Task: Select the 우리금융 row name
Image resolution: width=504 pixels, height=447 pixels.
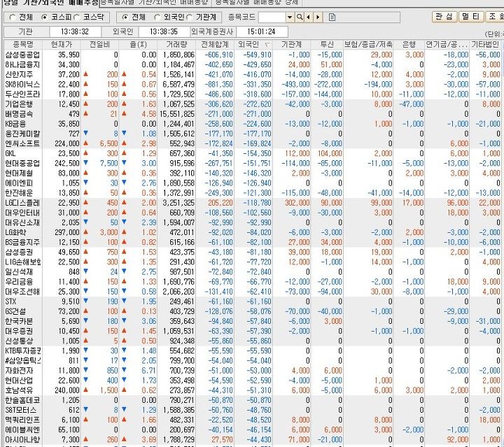Action: (x=19, y=282)
